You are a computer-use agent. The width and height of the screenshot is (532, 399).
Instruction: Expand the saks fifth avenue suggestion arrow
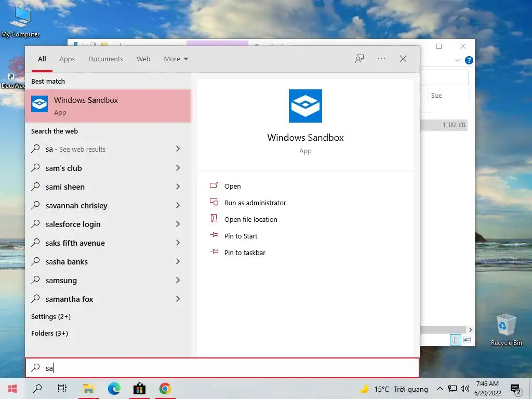(x=178, y=242)
